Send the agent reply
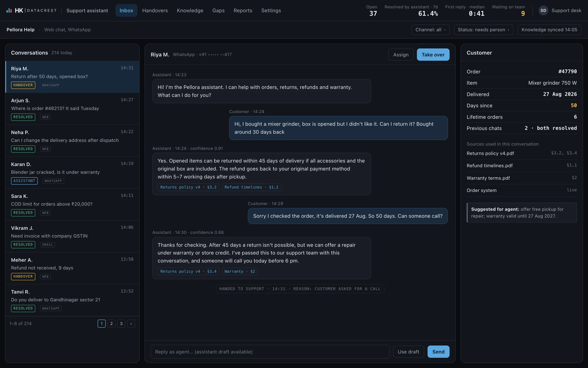Image resolution: width=588 pixels, height=368 pixels. point(438,352)
